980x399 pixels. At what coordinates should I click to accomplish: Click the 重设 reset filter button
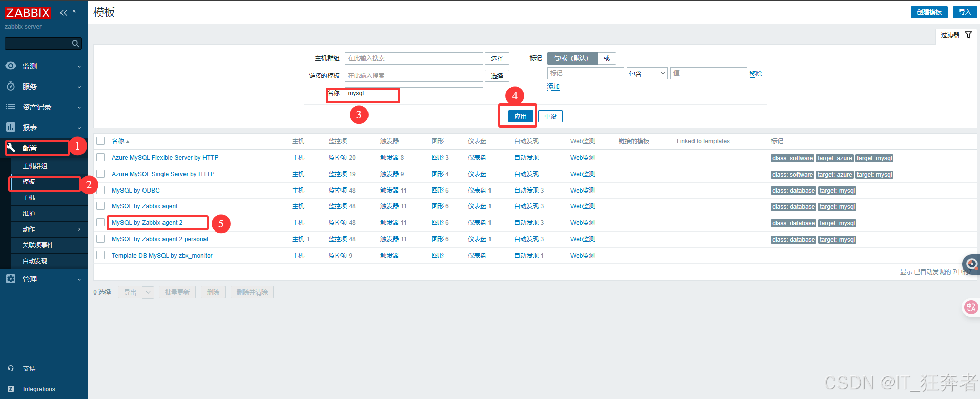[550, 116]
